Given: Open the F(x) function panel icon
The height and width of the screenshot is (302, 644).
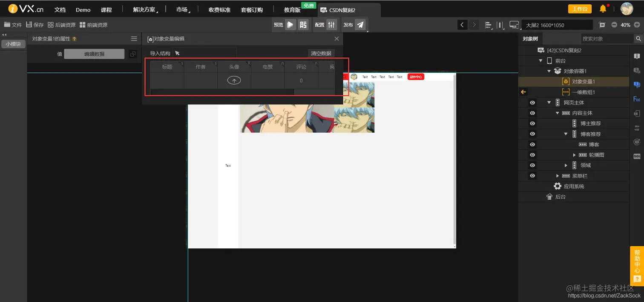Looking at the screenshot, I should tap(636, 99).
